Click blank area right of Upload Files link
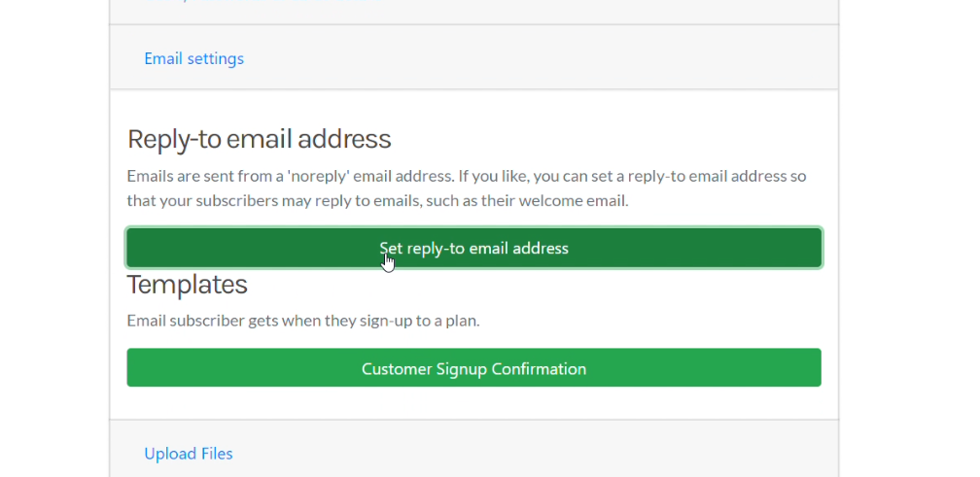980x477 pixels. 531,454
